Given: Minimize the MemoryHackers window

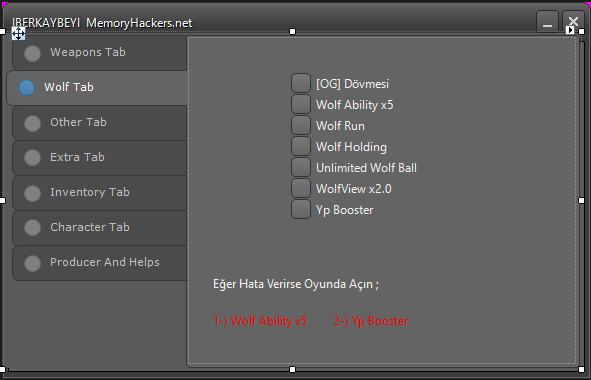Looking at the screenshot, I should click(547, 22).
